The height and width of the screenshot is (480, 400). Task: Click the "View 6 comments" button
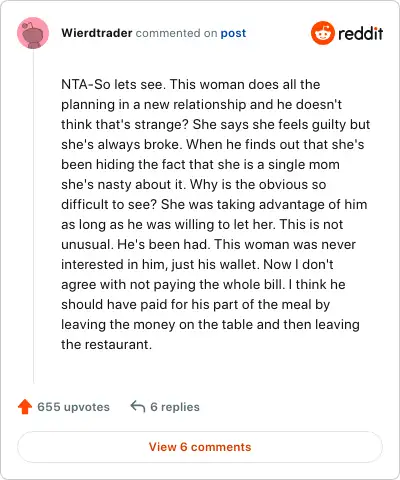point(200,447)
